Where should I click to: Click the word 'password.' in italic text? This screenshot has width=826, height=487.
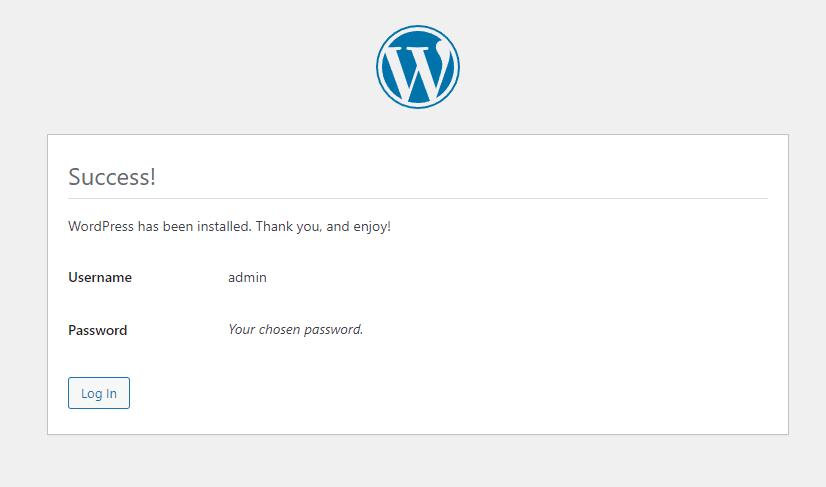(334, 329)
